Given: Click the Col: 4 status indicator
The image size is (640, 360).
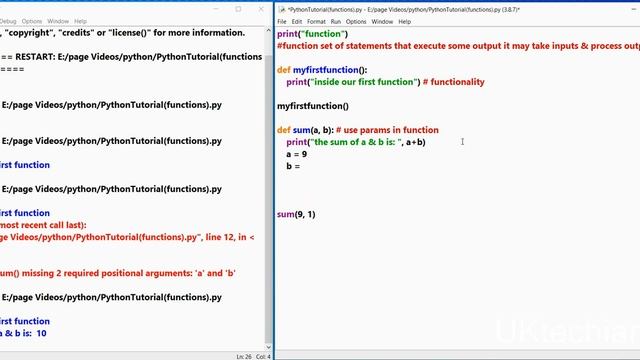Looking at the screenshot, I should pyautogui.click(x=263, y=357).
